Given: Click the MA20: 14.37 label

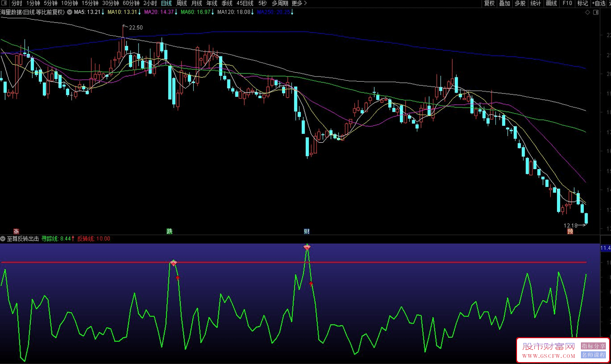Looking at the screenshot, I should [159, 12].
